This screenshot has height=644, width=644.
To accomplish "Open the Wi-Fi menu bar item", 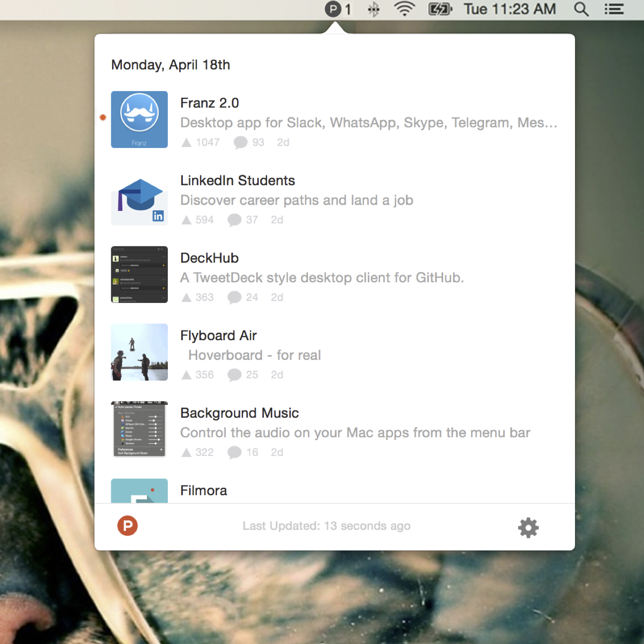I will tap(404, 9).
